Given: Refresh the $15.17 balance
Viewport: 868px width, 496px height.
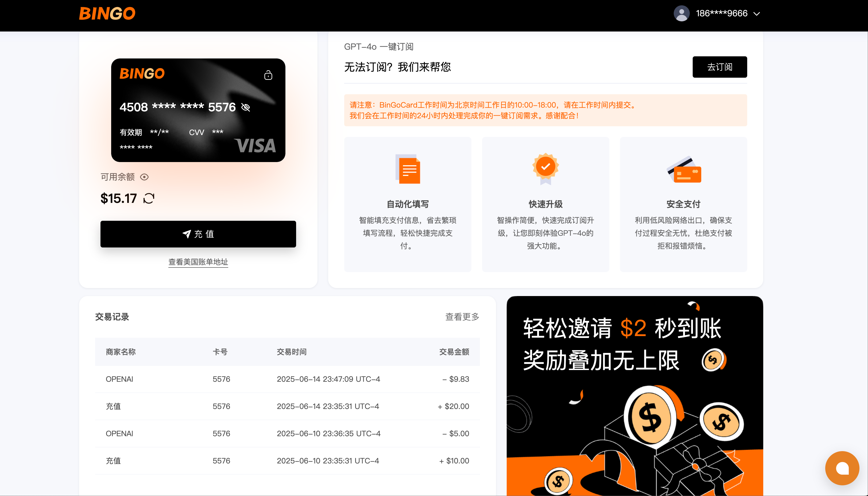Looking at the screenshot, I should (x=149, y=198).
